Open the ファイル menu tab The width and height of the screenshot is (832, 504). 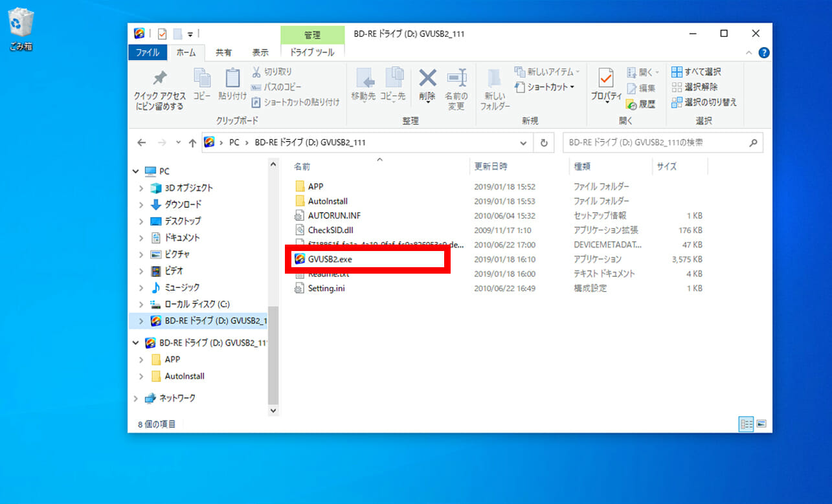tap(147, 52)
